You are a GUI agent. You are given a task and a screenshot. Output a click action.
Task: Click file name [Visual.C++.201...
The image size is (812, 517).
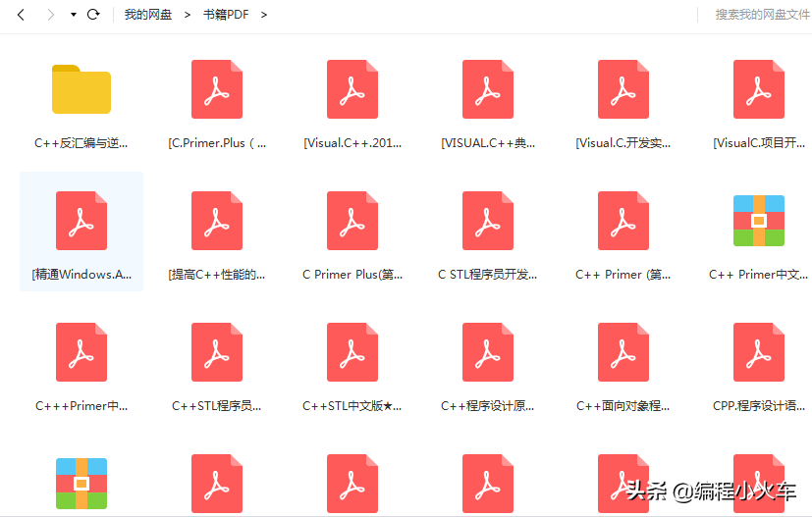(352, 143)
